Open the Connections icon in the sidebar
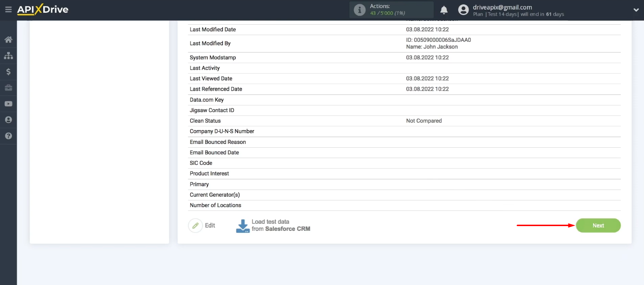 (8, 56)
